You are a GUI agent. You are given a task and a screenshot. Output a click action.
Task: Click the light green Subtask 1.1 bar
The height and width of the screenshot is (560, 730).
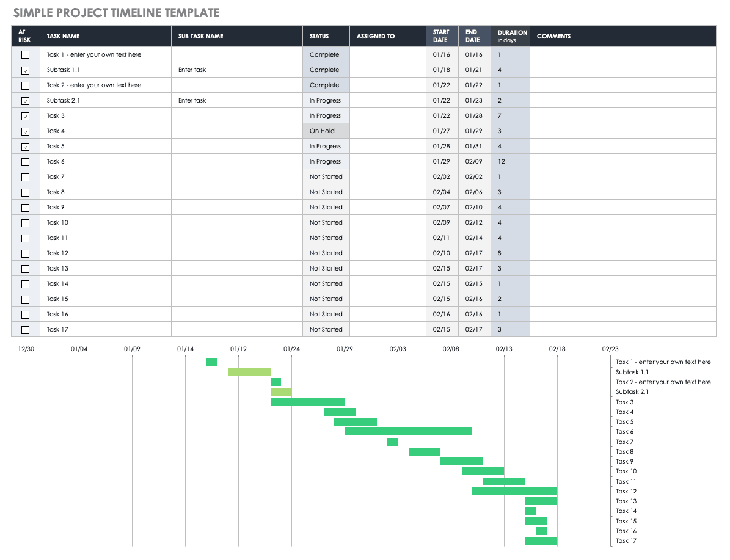point(249,372)
